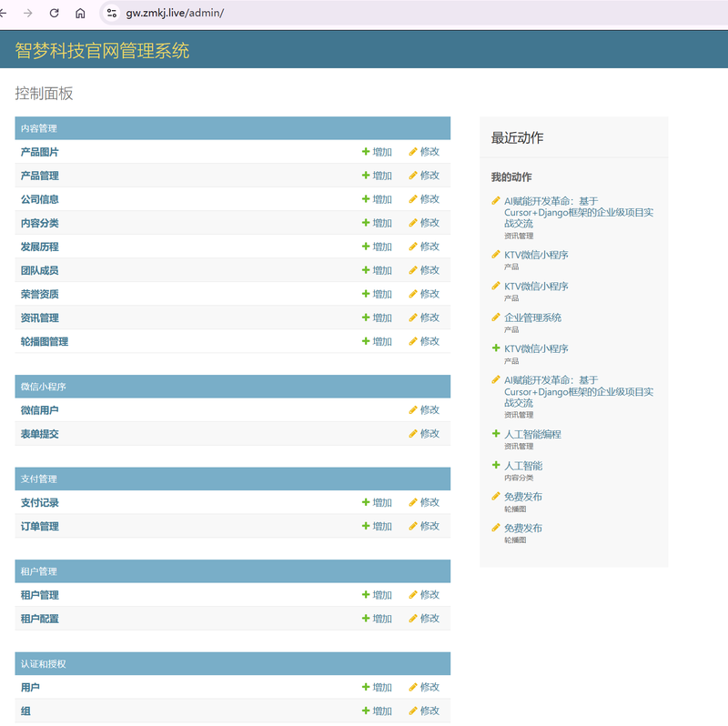This screenshot has height=726, width=728.
Task: Edit 团队成员 records
Action: point(424,270)
